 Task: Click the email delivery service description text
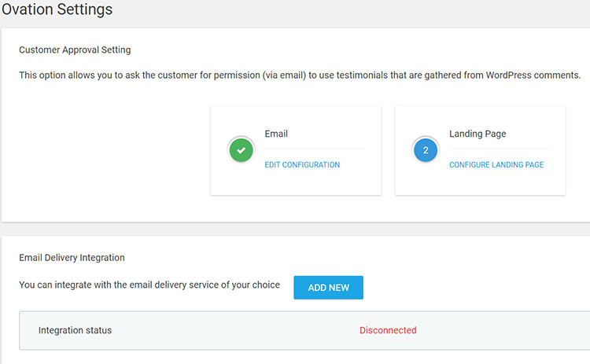point(149,285)
